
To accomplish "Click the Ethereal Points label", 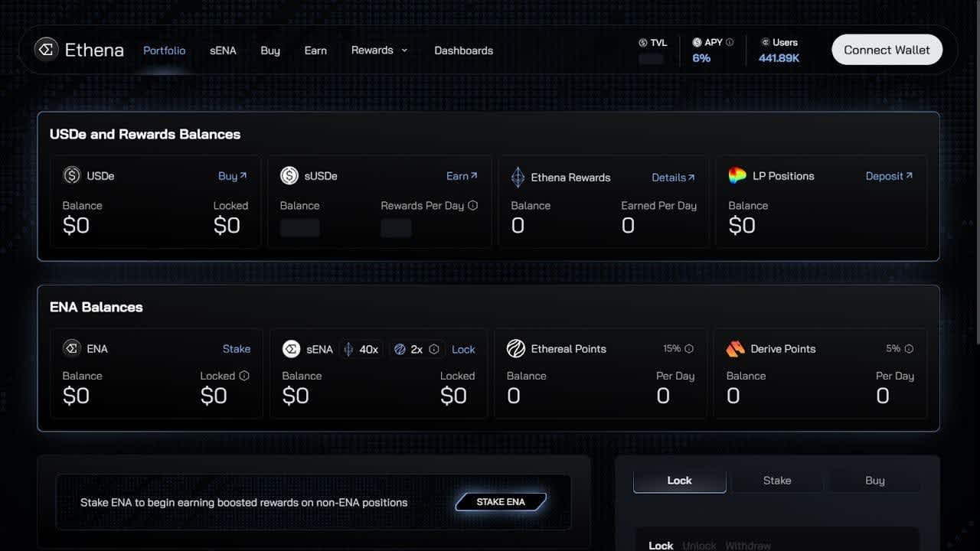I will click(x=569, y=349).
